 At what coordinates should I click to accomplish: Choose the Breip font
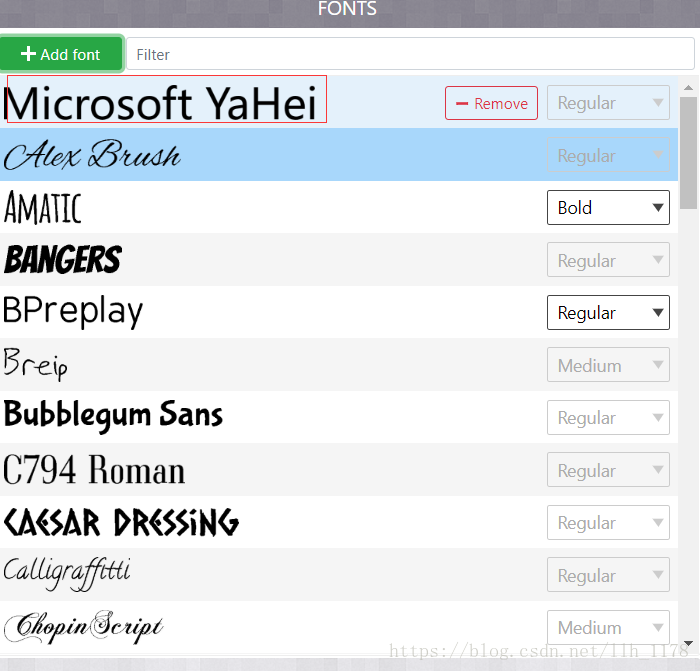pyautogui.click(x=339, y=364)
